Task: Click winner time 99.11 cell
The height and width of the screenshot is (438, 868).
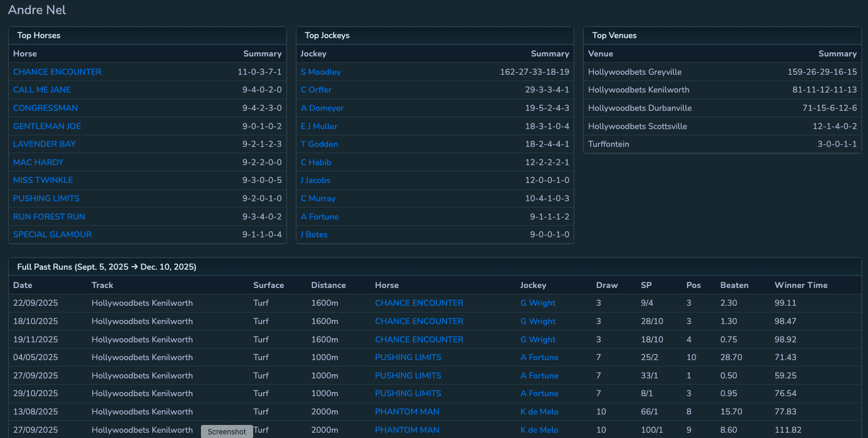Action: pos(785,303)
